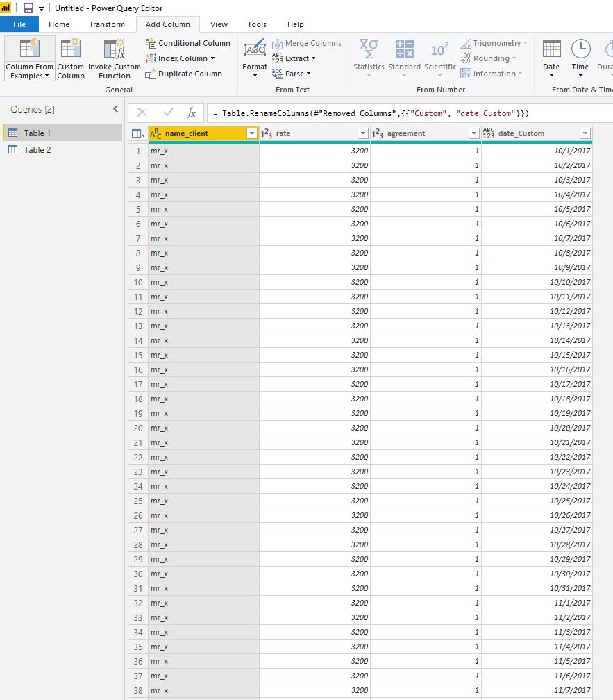Click the date cell 10/15/2017
This screenshot has width=613, height=700.
tap(537, 355)
